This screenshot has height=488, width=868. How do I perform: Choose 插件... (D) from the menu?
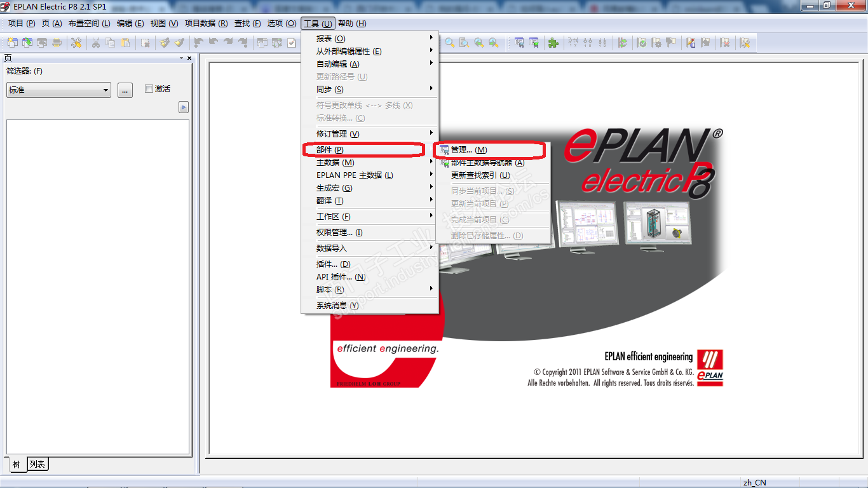pyautogui.click(x=370, y=264)
